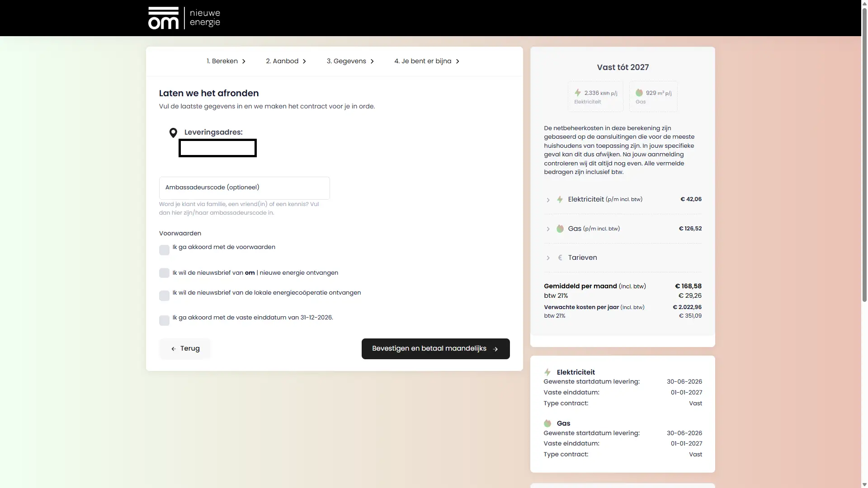The width and height of the screenshot is (868, 488).
Task: Click the flame icon next to Gas contract details
Action: pyautogui.click(x=547, y=423)
